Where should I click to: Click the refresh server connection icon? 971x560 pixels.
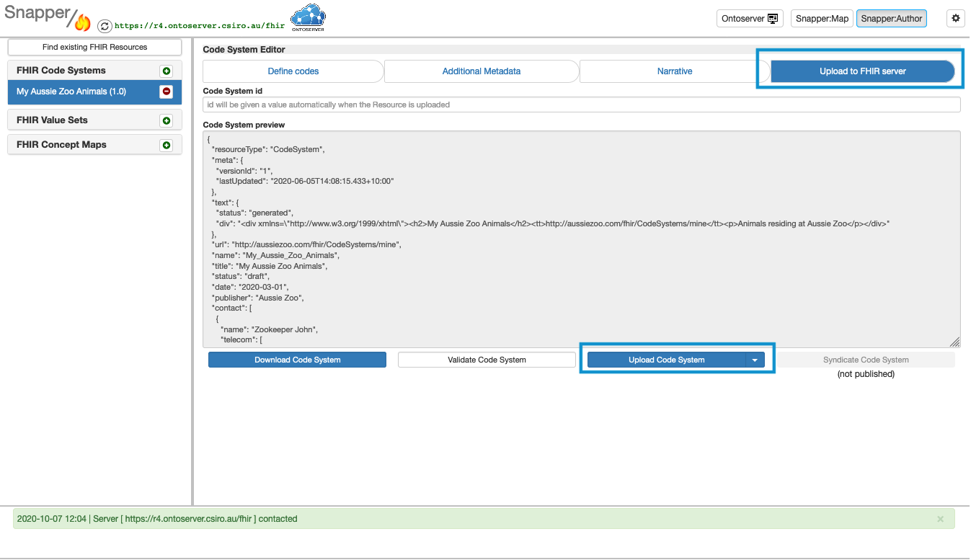point(105,26)
